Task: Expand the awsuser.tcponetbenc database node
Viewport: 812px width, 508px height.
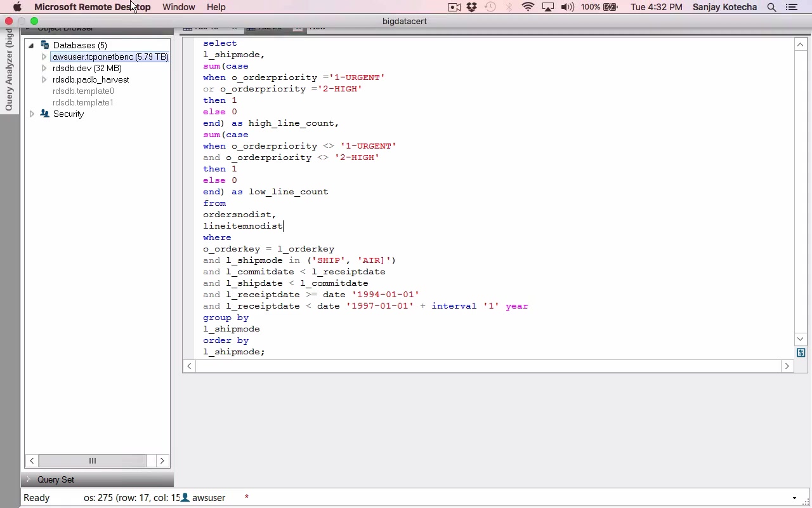Action: [44, 57]
